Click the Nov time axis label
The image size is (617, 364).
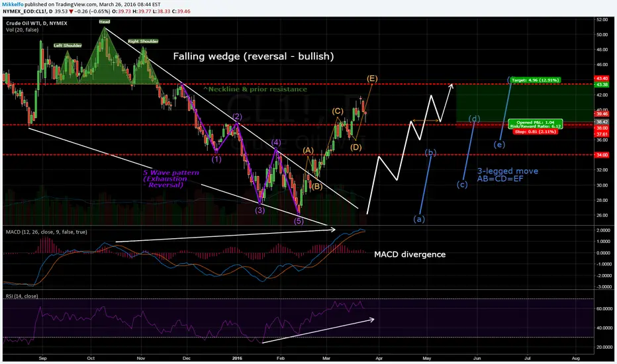point(141,359)
